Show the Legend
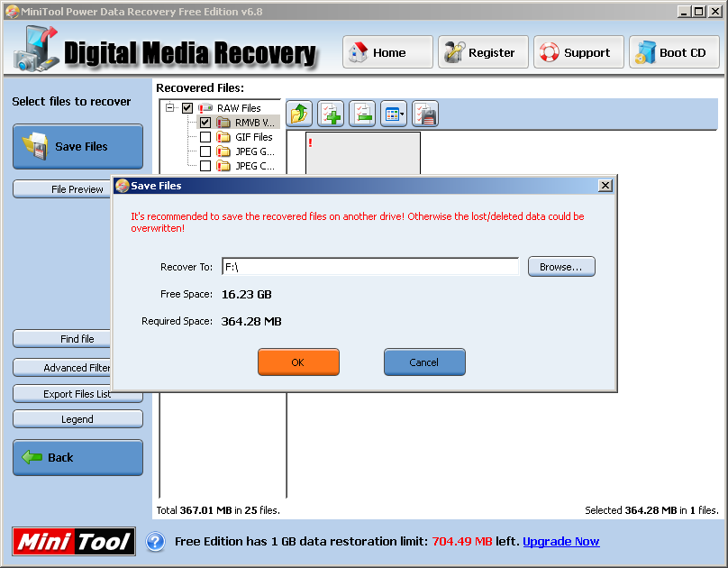The height and width of the screenshot is (568, 728). pyautogui.click(x=78, y=419)
